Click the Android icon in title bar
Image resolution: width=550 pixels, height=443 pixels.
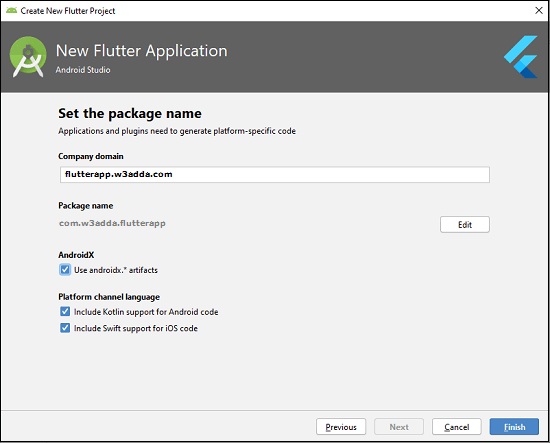coord(12,11)
